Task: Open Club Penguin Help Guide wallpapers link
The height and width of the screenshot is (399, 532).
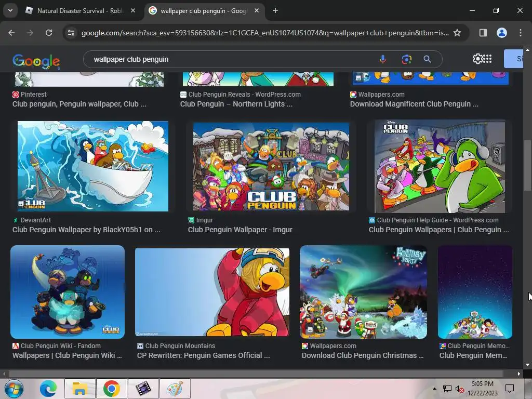Action: [438, 230]
